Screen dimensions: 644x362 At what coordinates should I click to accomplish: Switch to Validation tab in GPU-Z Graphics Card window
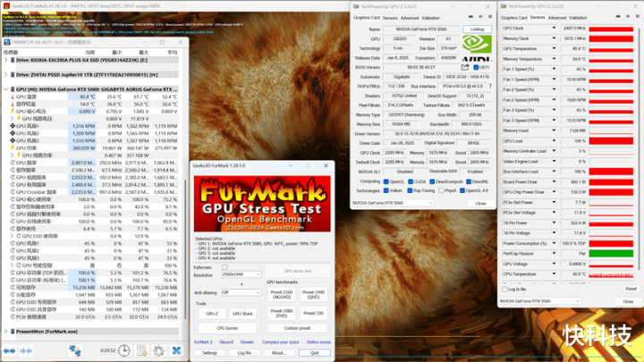430,18
